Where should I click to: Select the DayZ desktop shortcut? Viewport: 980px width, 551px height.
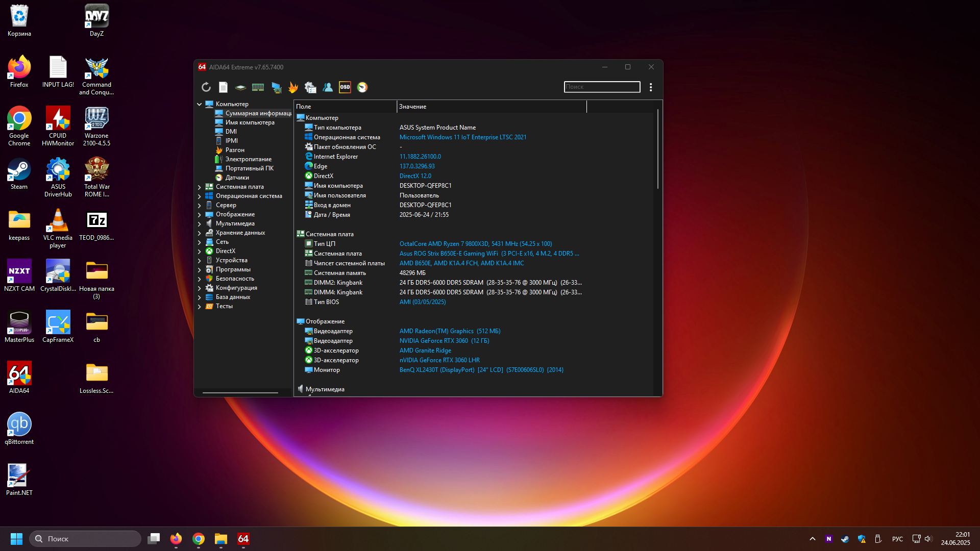point(96,21)
